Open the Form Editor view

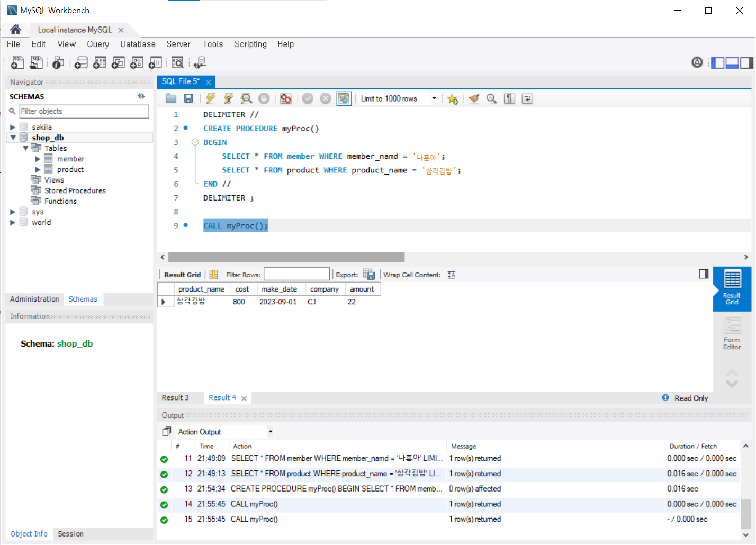click(732, 333)
